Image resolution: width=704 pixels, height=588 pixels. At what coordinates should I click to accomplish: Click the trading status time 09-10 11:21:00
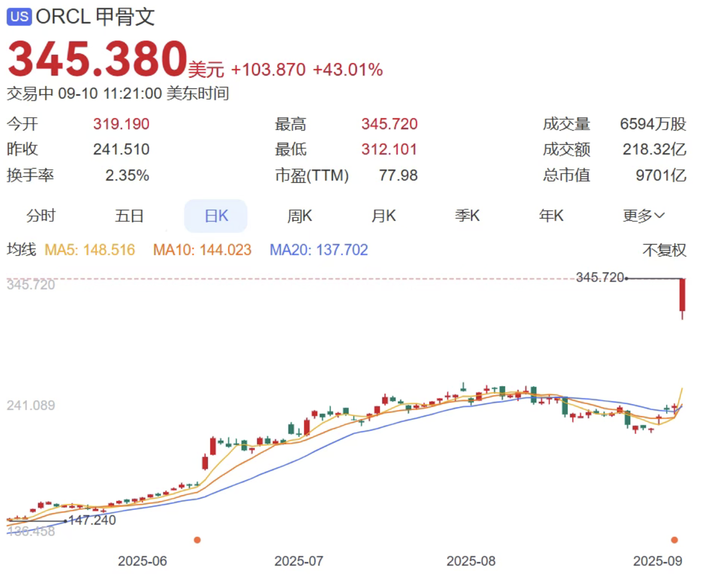(x=110, y=94)
